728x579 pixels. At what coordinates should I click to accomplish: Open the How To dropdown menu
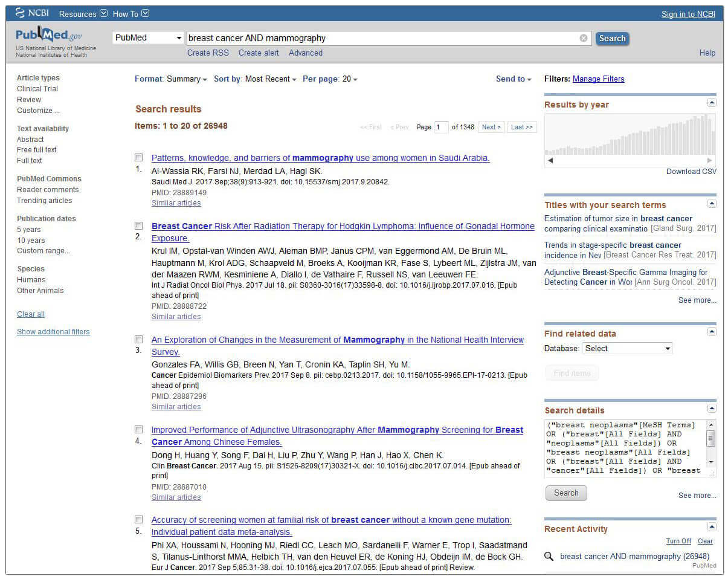[131, 14]
